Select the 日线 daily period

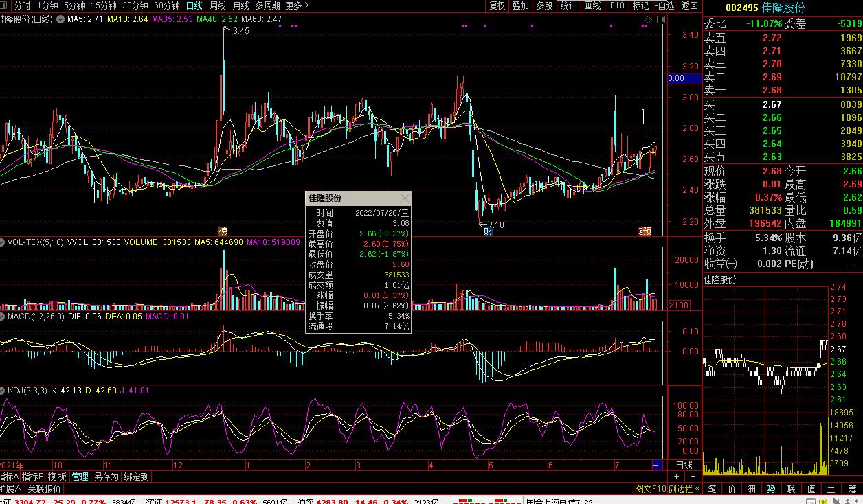tap(194, 5)
